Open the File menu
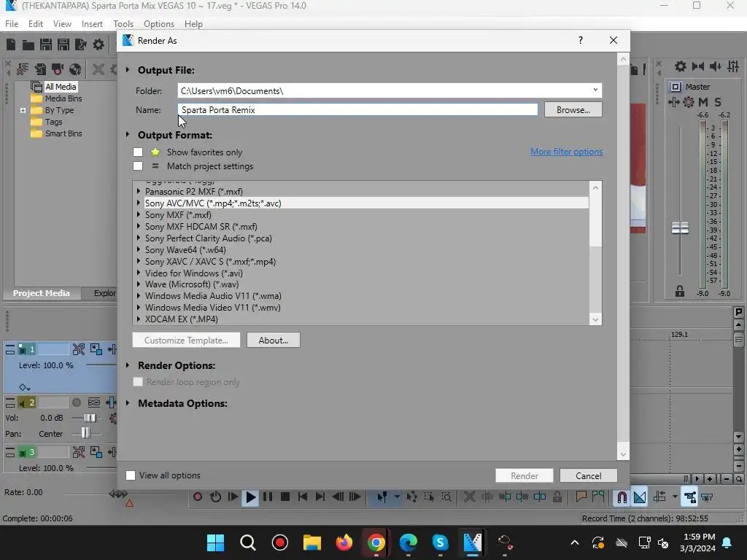 12,24
